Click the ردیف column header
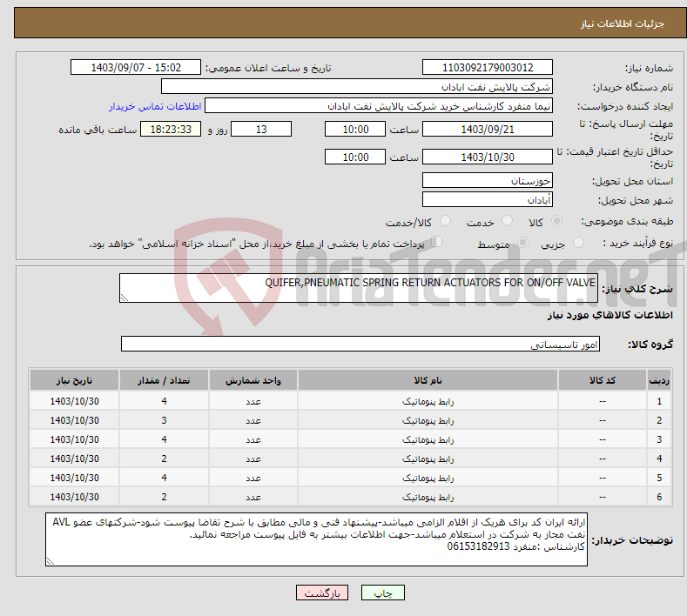 pos(659,380)
